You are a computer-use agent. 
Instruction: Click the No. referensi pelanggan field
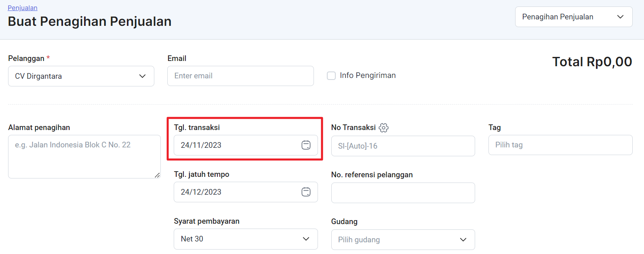[x=403, y=193]
